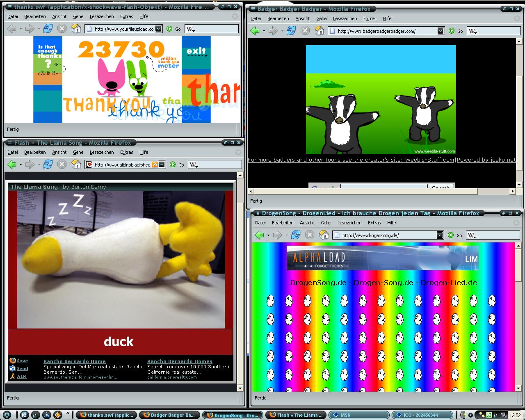525x420 pixels.
Task: Click the green Go icon in the DrogenSong window
Action: pyautogui.click(x=451, y=235)
